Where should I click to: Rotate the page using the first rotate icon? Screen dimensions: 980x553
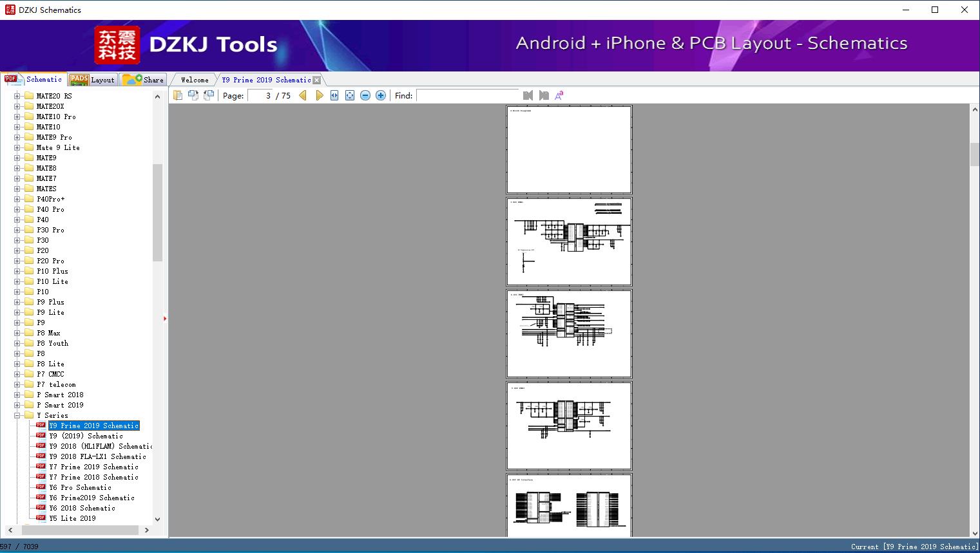pos(193,95)
